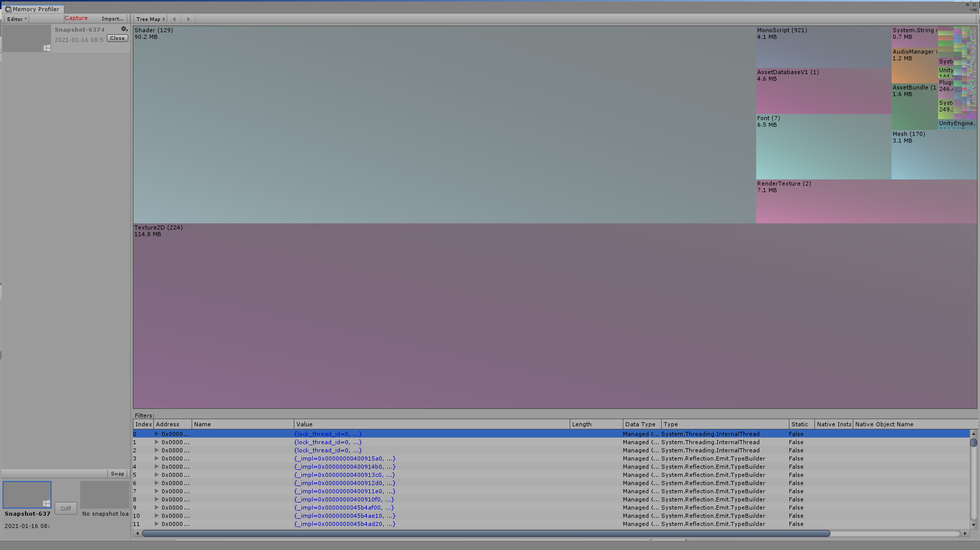Image resolution: width=980 pixels, height=550 pixels.
Task: Close the open snapshot
Action: (118, 38)
